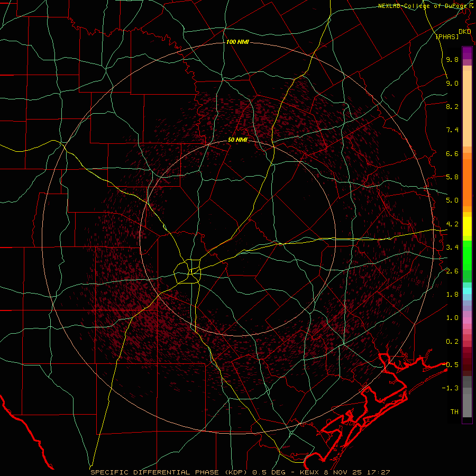
Task: Select the purple band atop the color scale
Action: click(467, 53)
